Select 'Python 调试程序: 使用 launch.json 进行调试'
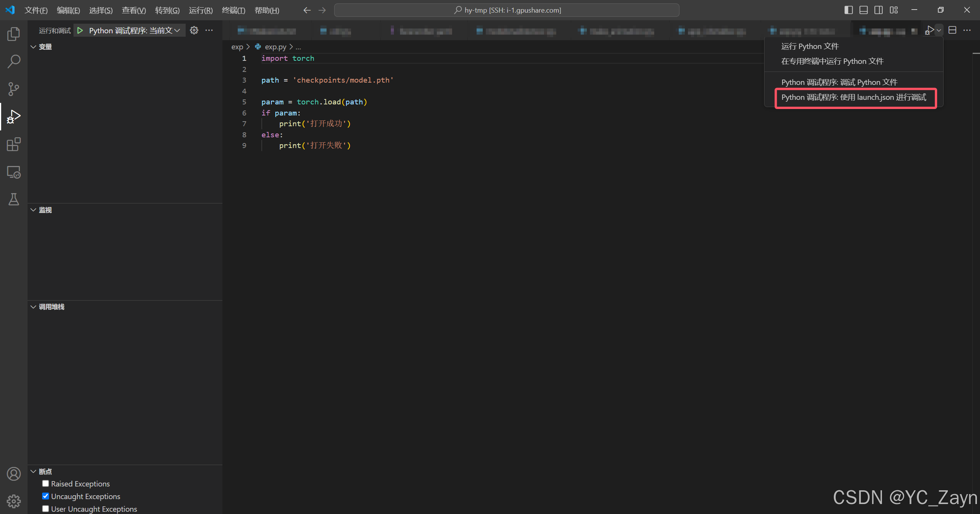980x514 pixels. [x=853, y=98]
